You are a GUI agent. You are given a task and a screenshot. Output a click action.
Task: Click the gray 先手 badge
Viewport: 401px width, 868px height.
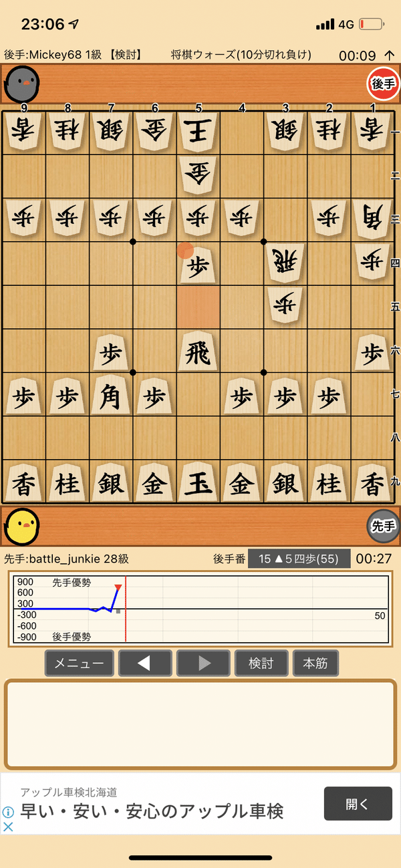[x=383, y=526]
